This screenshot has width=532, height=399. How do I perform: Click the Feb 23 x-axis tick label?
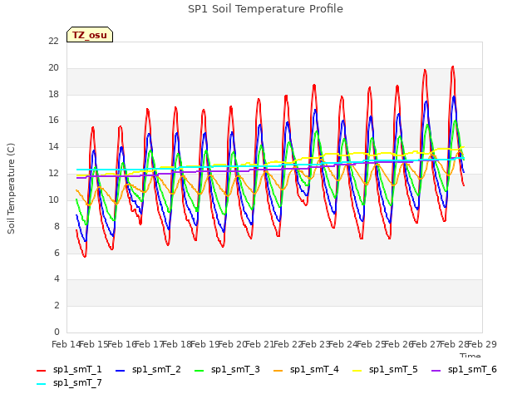316,344
